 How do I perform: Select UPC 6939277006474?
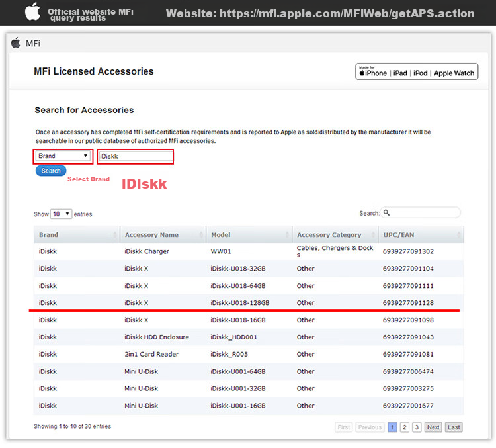point(408,371)
